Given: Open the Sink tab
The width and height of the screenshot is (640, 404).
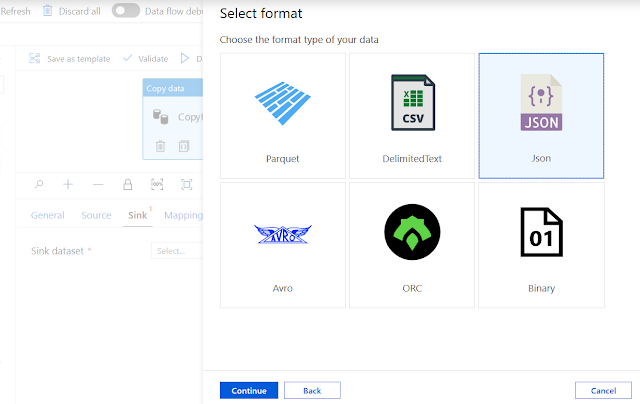Looking at the screenshot, I should coord(138,215).
